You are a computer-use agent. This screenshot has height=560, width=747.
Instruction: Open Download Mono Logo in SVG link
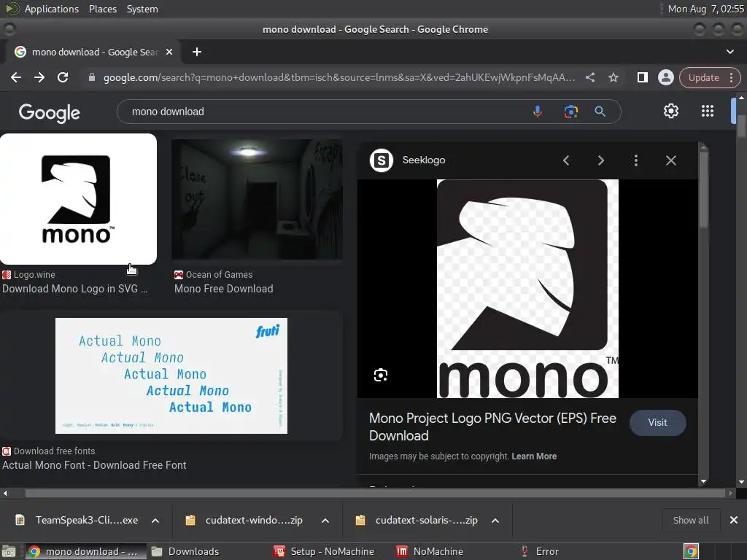pos(75,289)
